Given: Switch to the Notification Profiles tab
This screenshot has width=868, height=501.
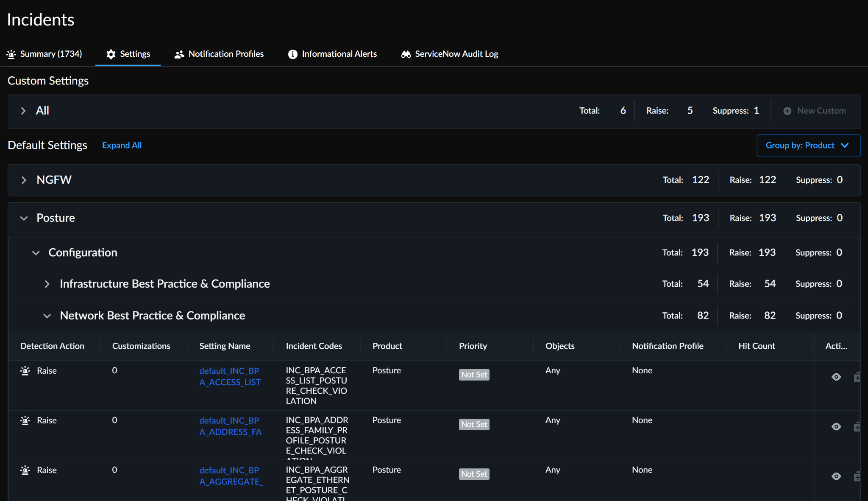Looking at the screenshot, I should pyautogui.click(x=225, y=54).
